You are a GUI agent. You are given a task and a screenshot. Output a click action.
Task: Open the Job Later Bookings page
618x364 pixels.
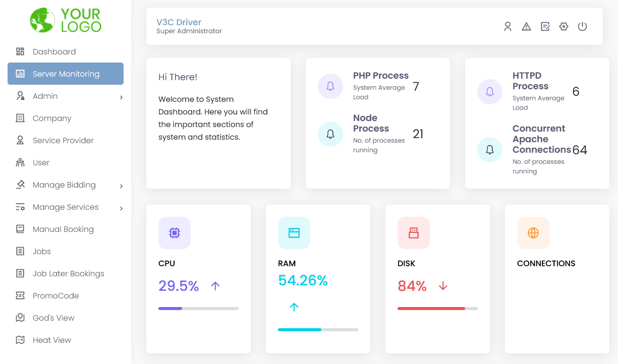pos(66,273)
